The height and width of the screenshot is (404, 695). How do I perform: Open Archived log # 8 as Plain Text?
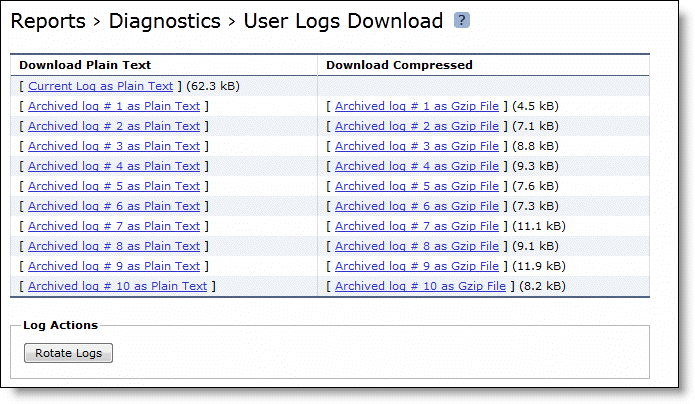tap(114, 246)
